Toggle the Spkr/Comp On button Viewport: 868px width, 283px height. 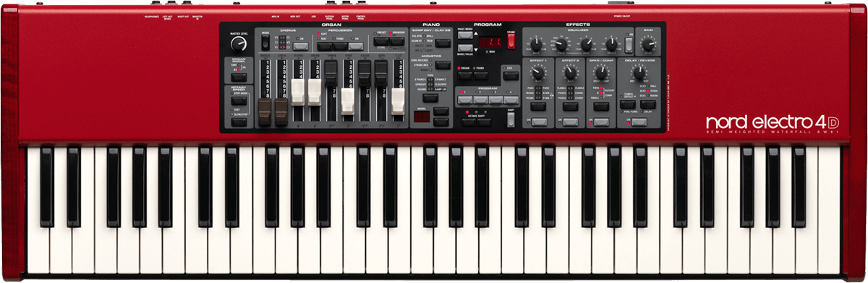coord(602,122)
